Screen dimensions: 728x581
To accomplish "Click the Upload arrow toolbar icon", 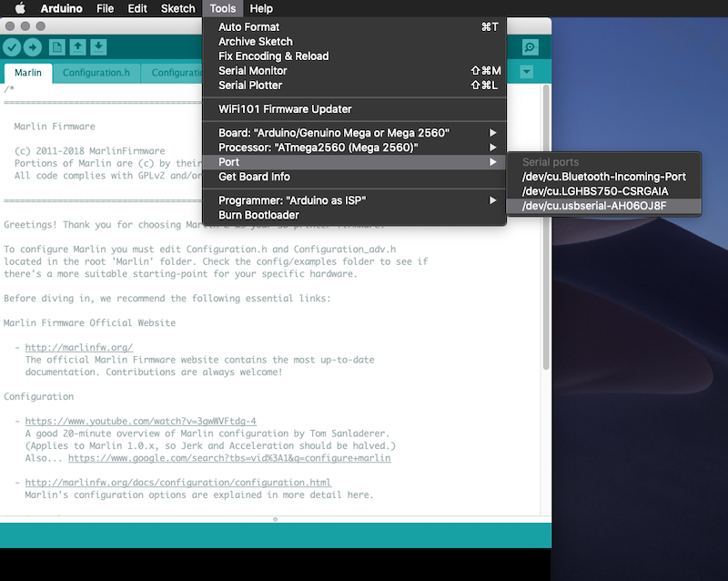I will tap(33, 47).
